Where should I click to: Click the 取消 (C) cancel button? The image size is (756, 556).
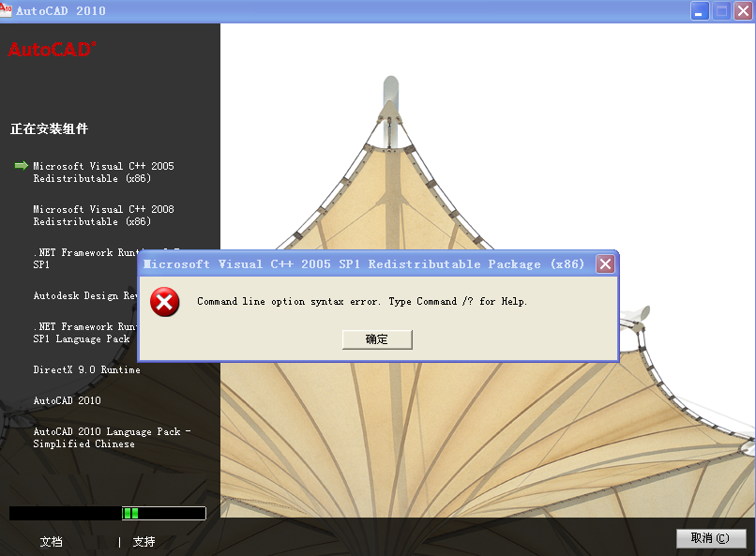coord(711,538)
